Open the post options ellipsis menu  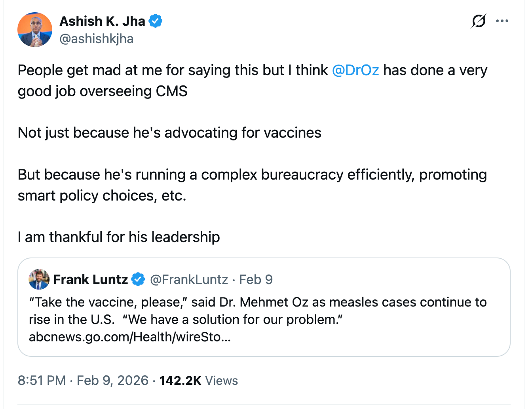[x=502, y=21]
